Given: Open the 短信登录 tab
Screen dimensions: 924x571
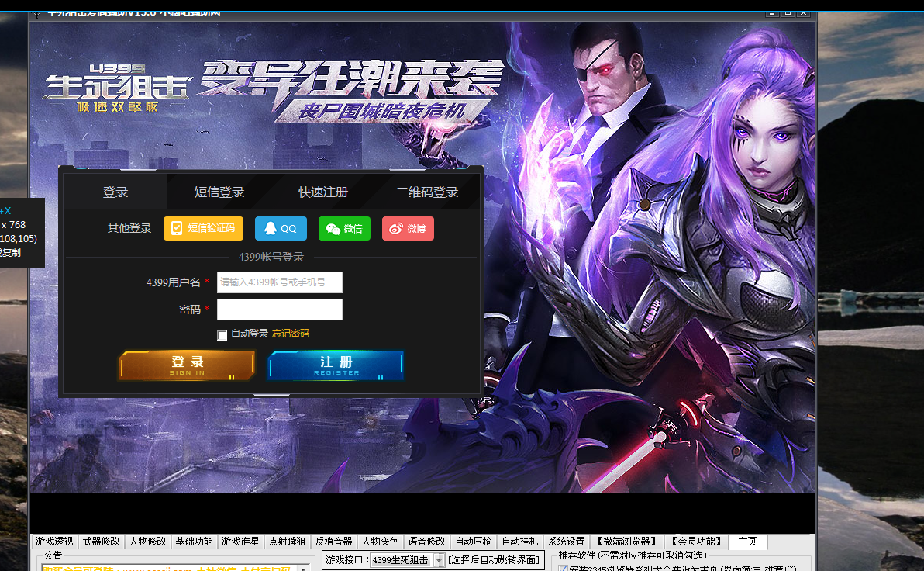Looking at the screenshot, I should (x=219, y=192).
